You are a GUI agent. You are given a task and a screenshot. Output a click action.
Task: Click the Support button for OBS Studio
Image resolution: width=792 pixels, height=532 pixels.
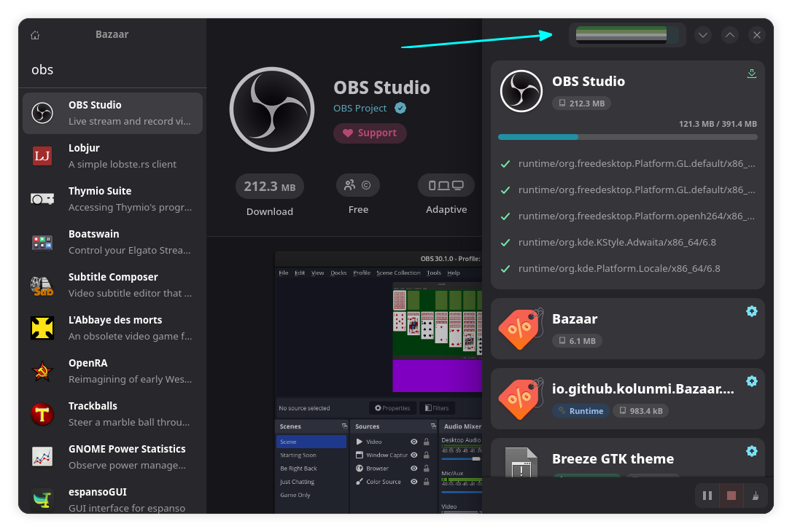click(x=370, y=133)
